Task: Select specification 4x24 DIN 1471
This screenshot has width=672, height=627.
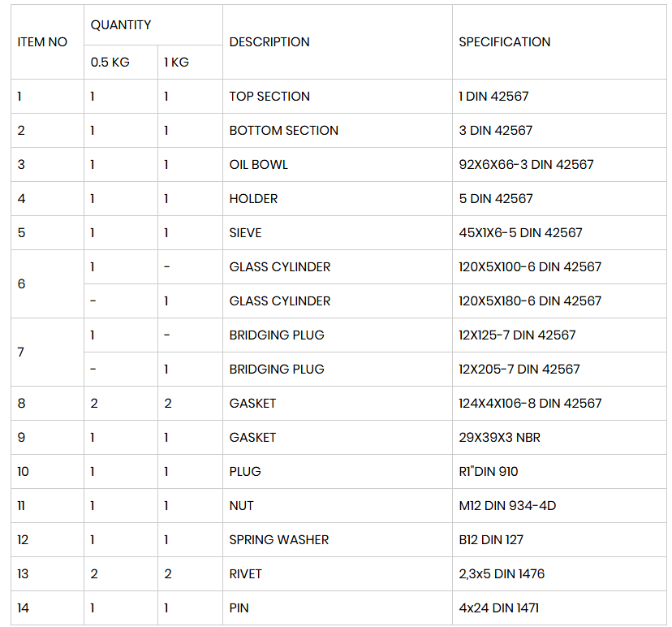Action: 499,608
